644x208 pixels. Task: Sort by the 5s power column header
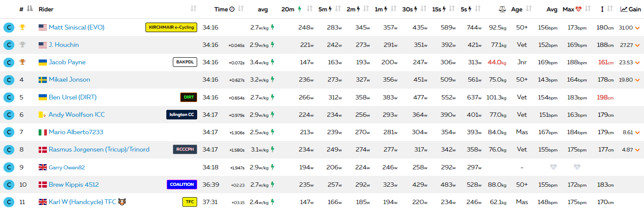click(x=479, y=9)
